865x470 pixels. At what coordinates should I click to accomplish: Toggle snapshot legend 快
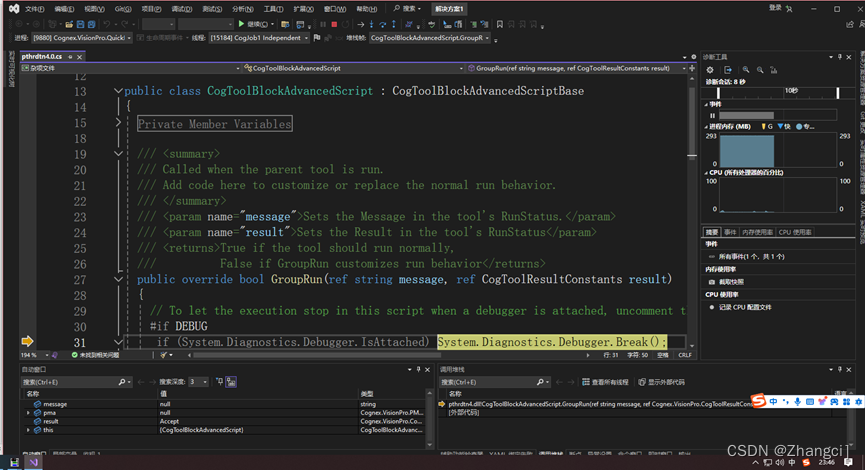[783, 126]
